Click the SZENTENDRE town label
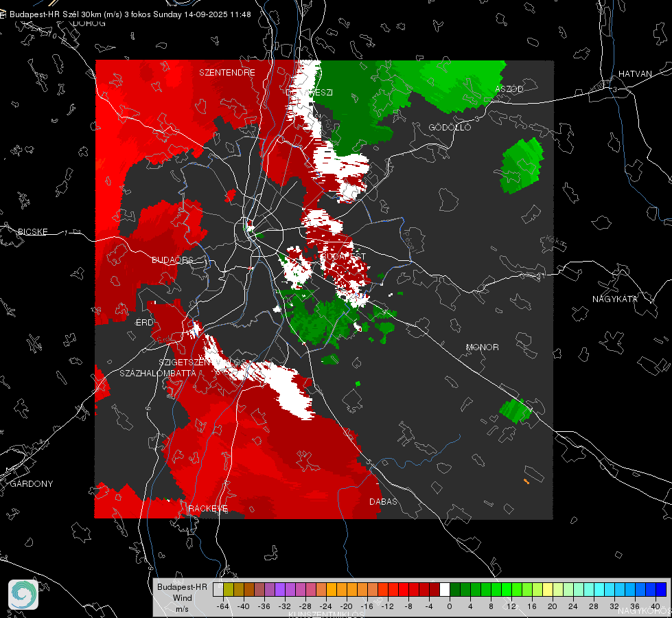This screenshot has height=618, width=672. [227, 73]
